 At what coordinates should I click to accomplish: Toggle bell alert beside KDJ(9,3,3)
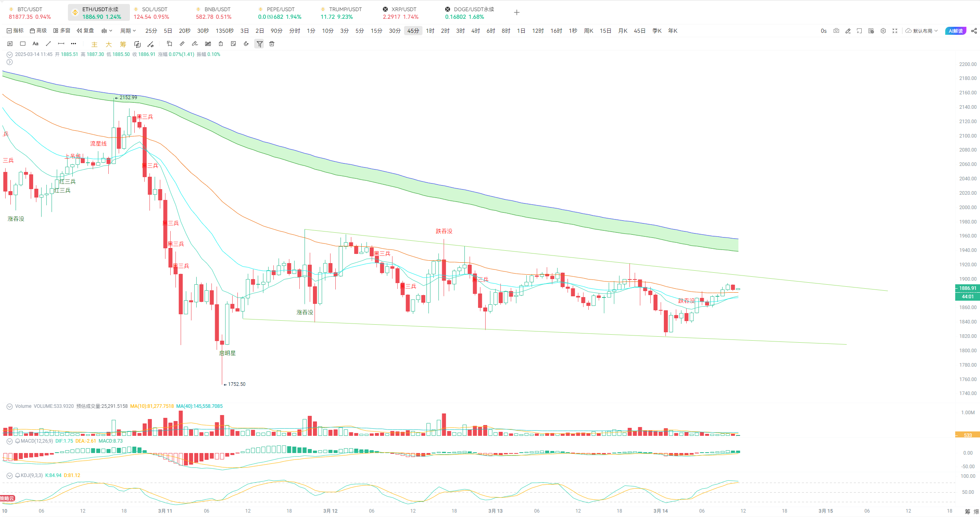(x=18, y=475)
